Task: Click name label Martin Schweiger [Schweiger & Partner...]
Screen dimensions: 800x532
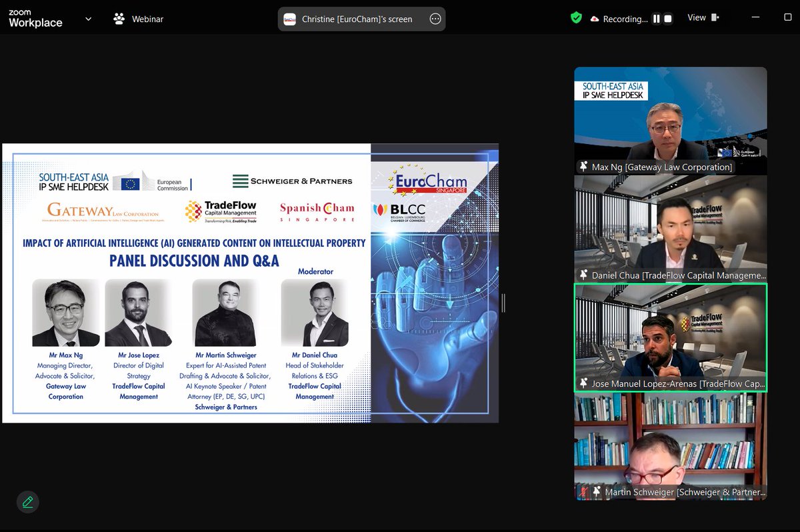Action: [x=685, y=493]
